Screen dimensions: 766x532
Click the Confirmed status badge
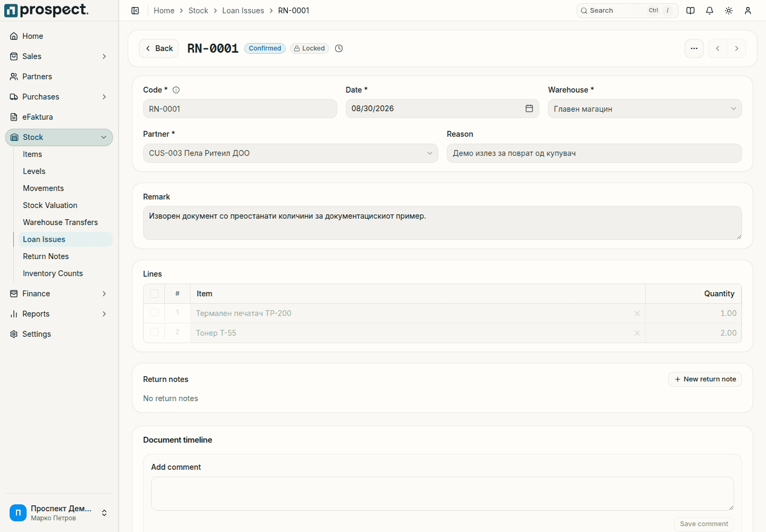(265, 48)
